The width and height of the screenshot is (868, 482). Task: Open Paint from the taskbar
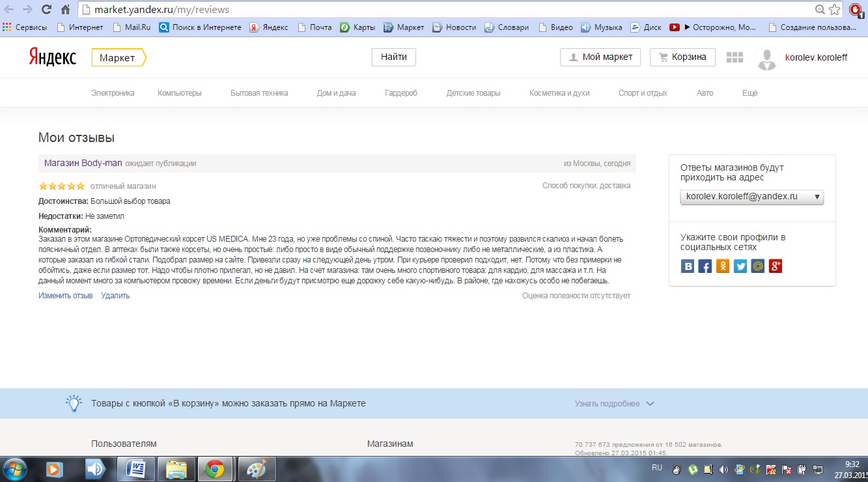tap(256, 469)
